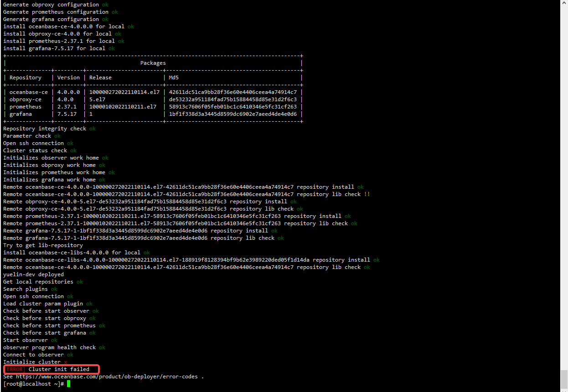Click the 'Initialize cluster' line
This screenshot has height=392, width=568.
pyautogui.click(x=35, y=362)
